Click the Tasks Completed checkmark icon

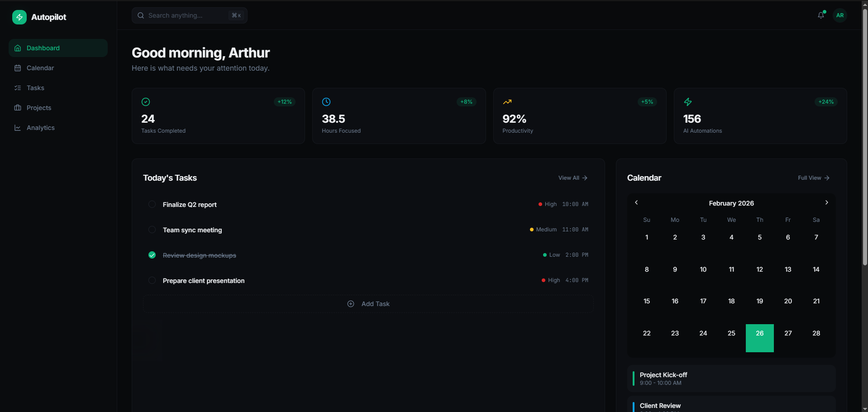pos(146,102)
